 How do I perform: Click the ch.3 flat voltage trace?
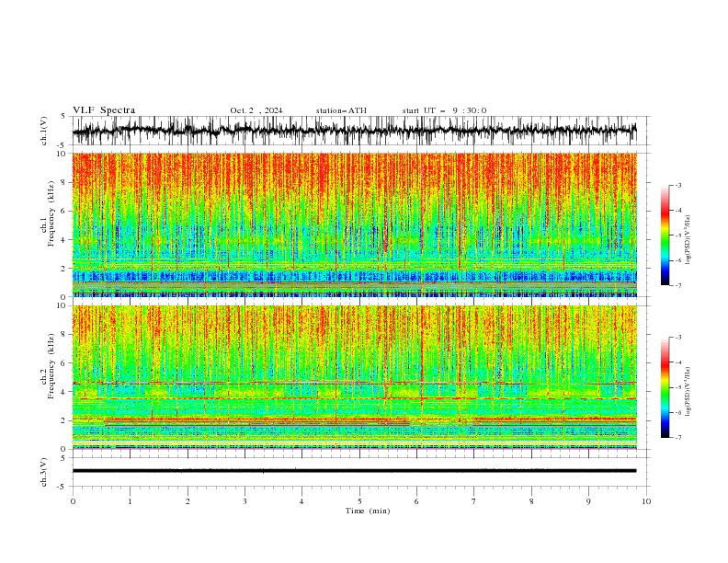[354, 471]
